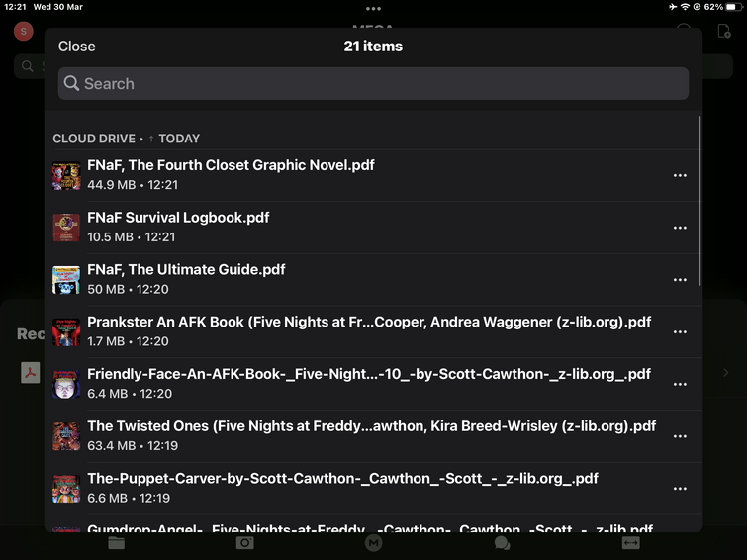Open Friendly-Face-An-AFK-Book pdf file
This screenshot has height=560, width=747.
[x=373, y=384]
